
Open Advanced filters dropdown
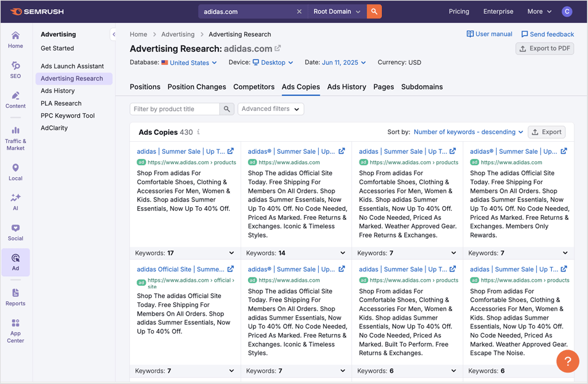tap(271, 109)
